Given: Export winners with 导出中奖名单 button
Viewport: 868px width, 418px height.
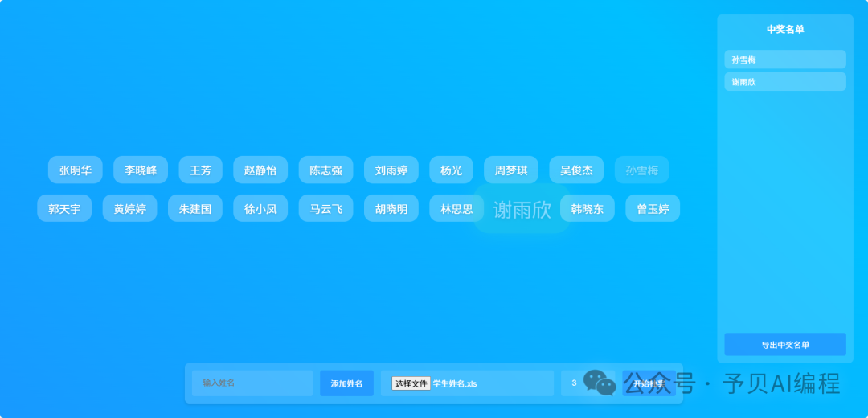Looking at the screenshot, I should pyautogui.click(x=785, y=344).
